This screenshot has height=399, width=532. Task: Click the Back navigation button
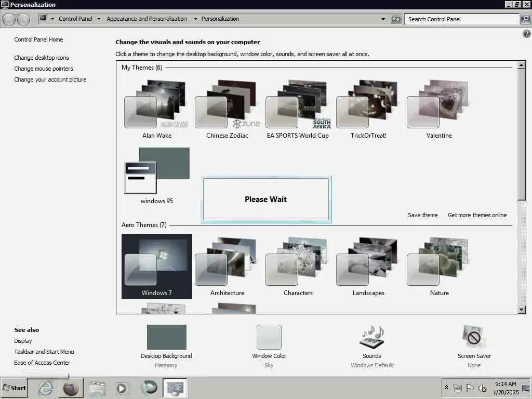[x=9, y=19]
